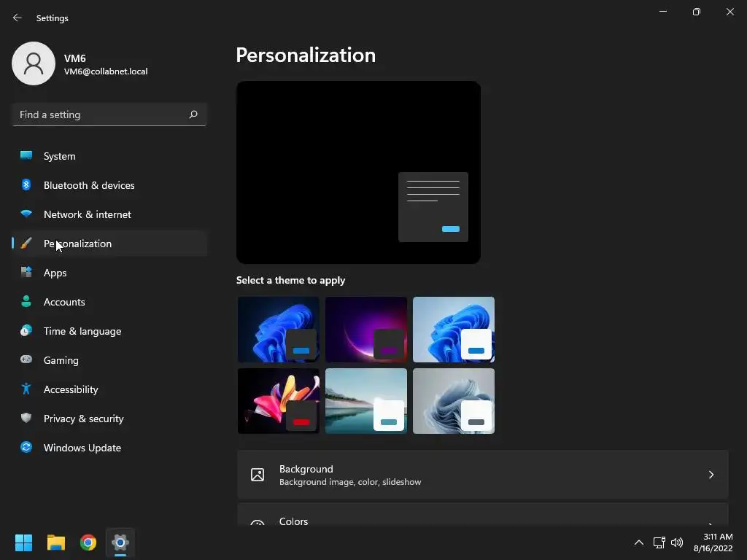This screenshot has width=747, height=560.
Task: Minimize the Settings window
Action: [x=662, y=12]
